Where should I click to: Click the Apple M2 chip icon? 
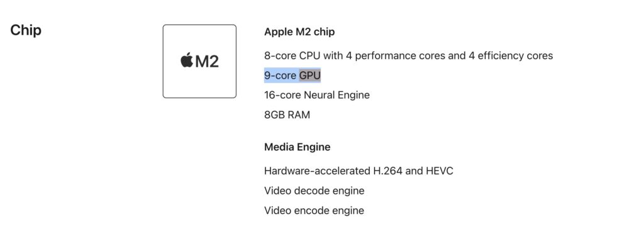coord(199,61)
